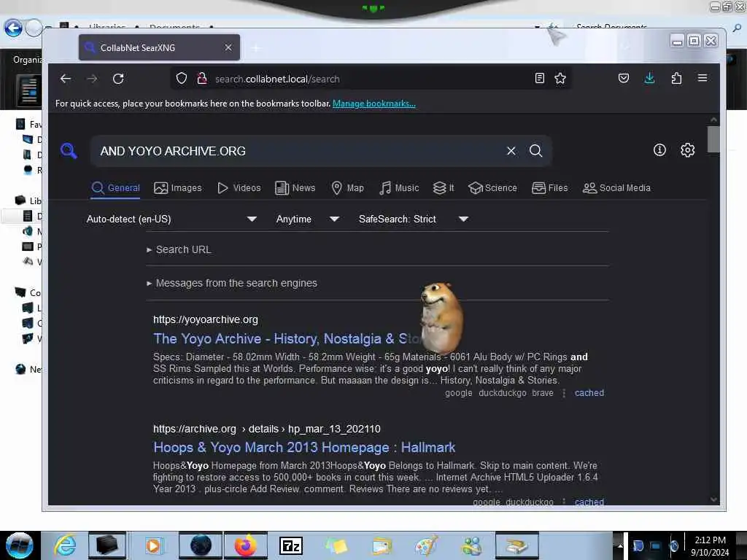Open the tracking protection shield icon
The image size is (747, 560).
pyautogui.click(x=182, y=79)
